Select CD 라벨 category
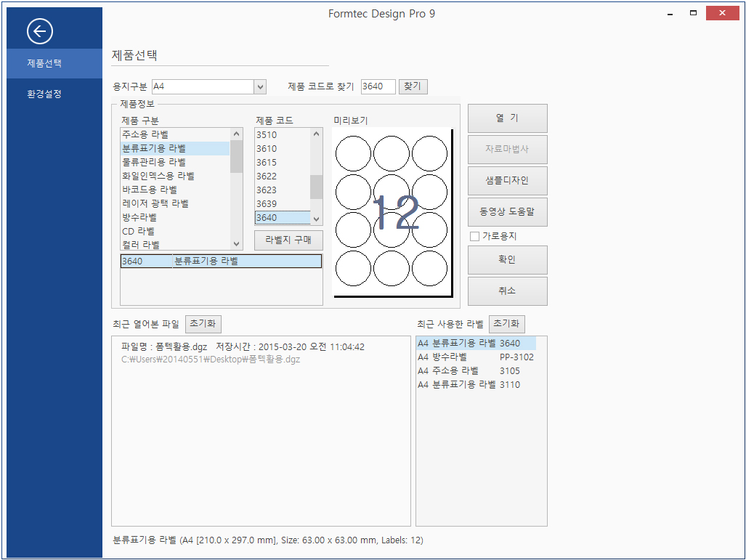The height and width of the screenshot is (560, 746). pos(175,231)
